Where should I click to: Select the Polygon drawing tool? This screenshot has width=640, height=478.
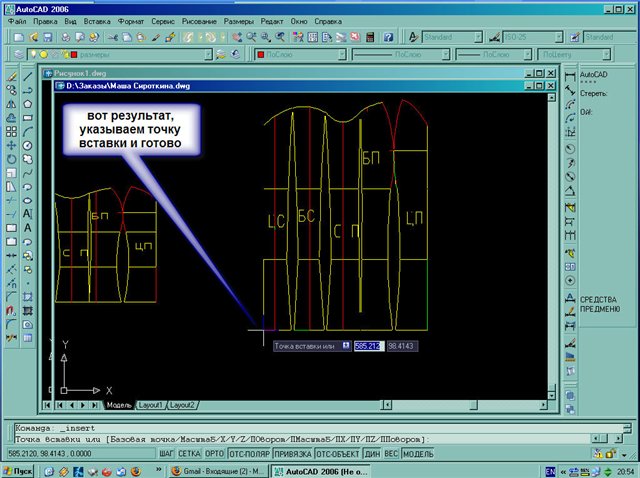click(x=29, y=104)
